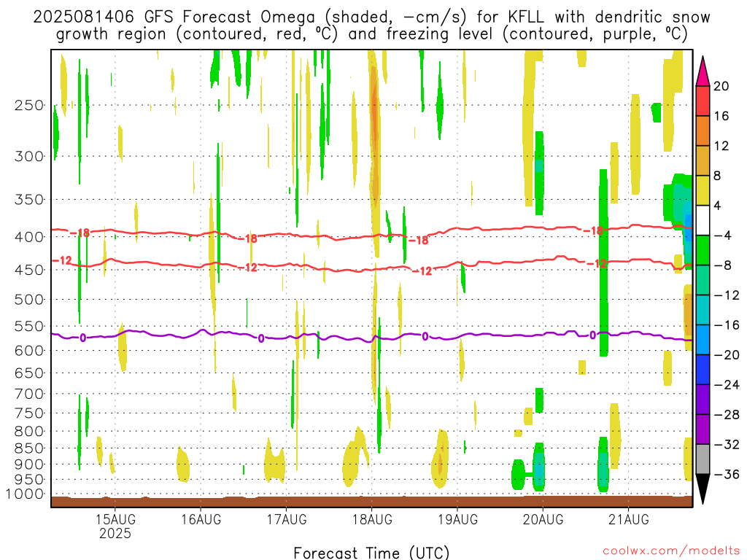The width and height of the screenshot is (747, 560).
Task: Select the 16 value on the colorbar
Action: tap(721, 116)
